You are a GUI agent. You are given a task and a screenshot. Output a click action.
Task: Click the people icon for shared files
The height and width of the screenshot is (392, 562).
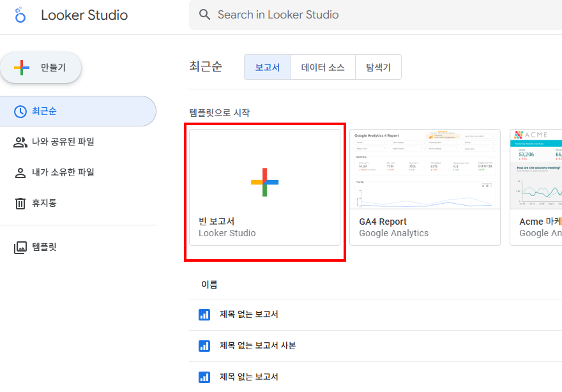20,142
